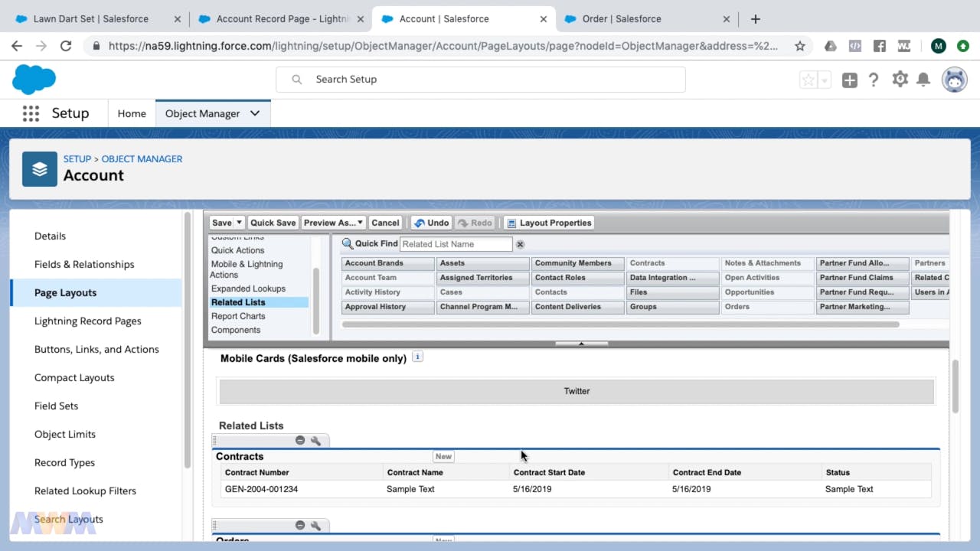Clear the Quick Find field

point(520,244)
